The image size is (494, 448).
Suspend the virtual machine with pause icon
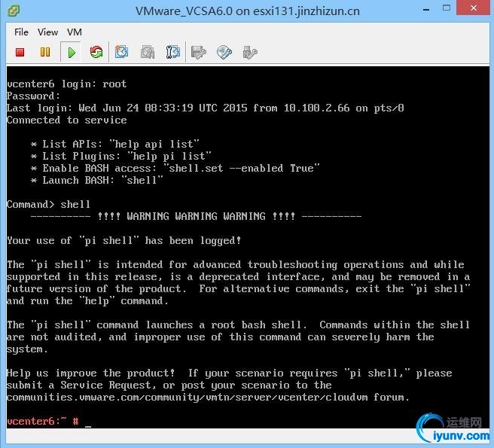(45, 52)
